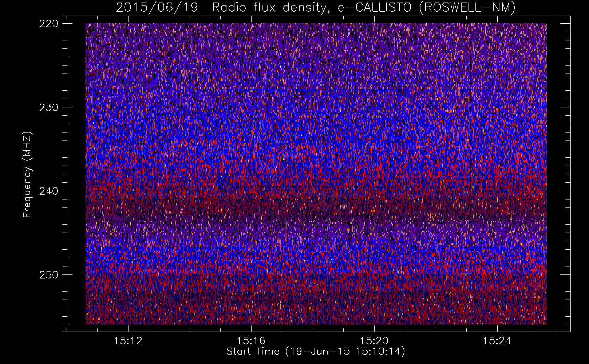Image resolution: width=589 pixels, height=364 pixels.
Task: Click the plot title mentioning e-CALLISTO ROSWELL-NM
Action: click(316, 7)
